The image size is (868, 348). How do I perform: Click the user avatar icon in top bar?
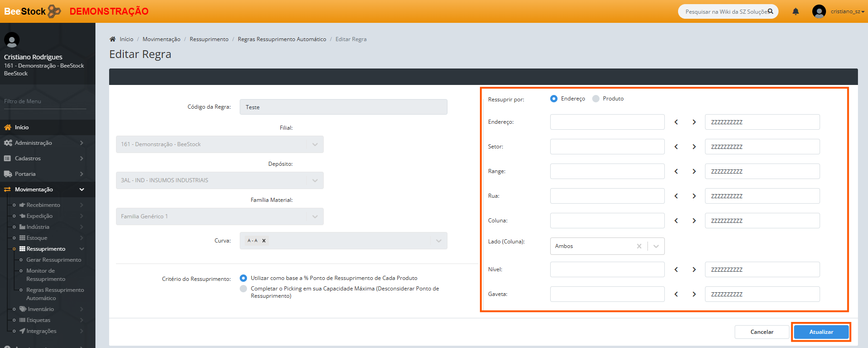[x=819, y=11]
